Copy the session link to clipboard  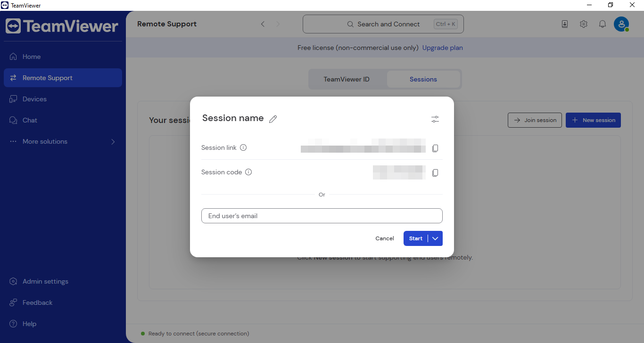tap(435, 148)
